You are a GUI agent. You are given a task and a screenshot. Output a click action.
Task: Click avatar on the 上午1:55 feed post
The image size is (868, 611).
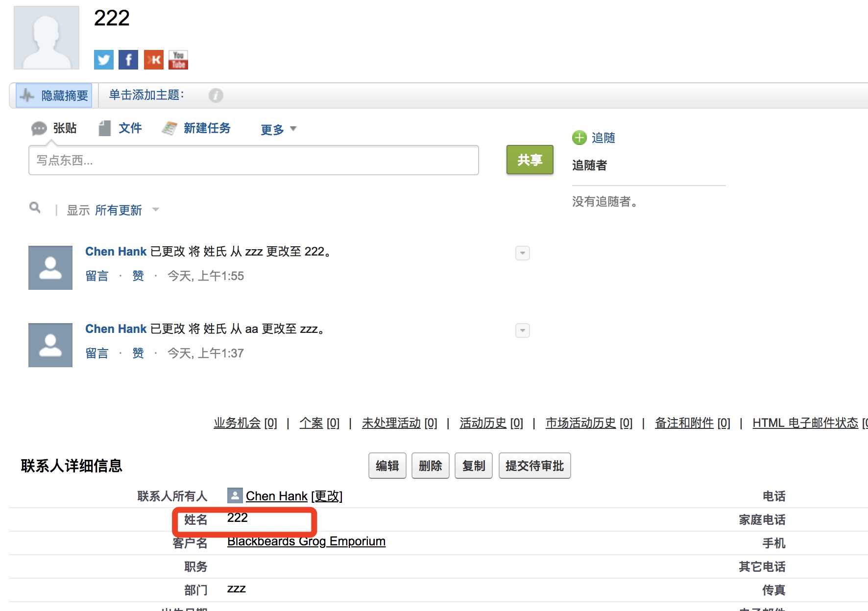tap(50, 268)
